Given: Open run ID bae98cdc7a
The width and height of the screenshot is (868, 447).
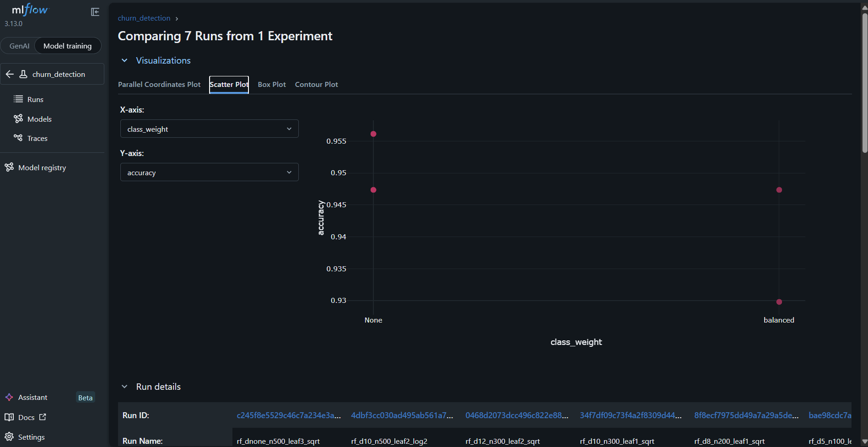Looking at the screenshot, I should click(830, 415).
